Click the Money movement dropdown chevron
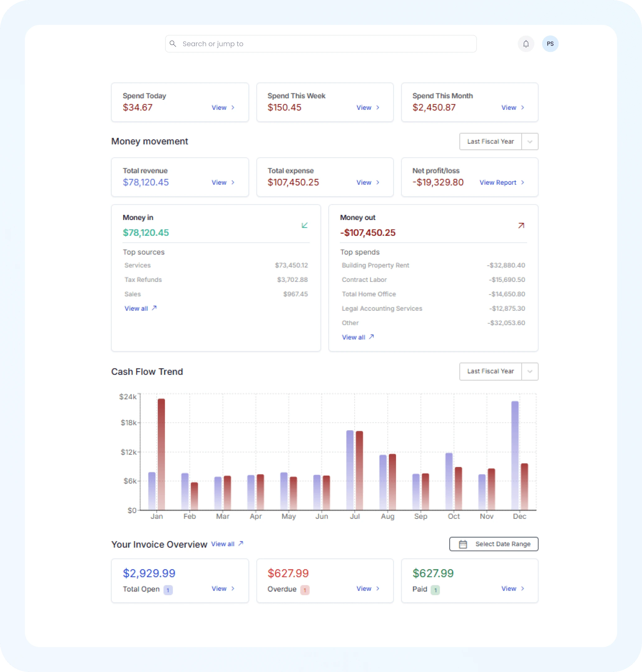 (x=530, y=142)
